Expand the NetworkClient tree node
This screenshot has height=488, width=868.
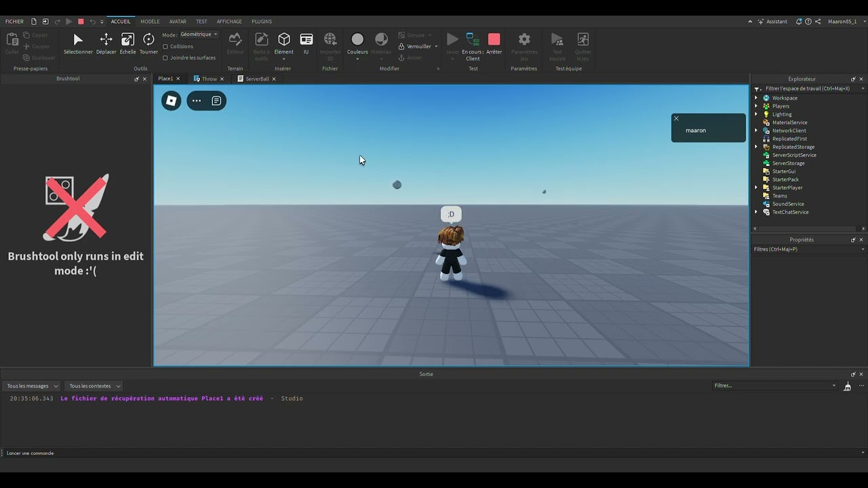756,131
